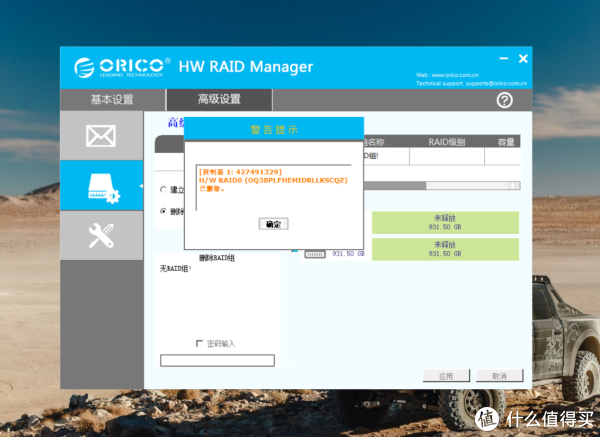The height and width of the screenshot is (437, 600).
Task: Switch to the 高级设置 tab
Action: pos(218,100)
